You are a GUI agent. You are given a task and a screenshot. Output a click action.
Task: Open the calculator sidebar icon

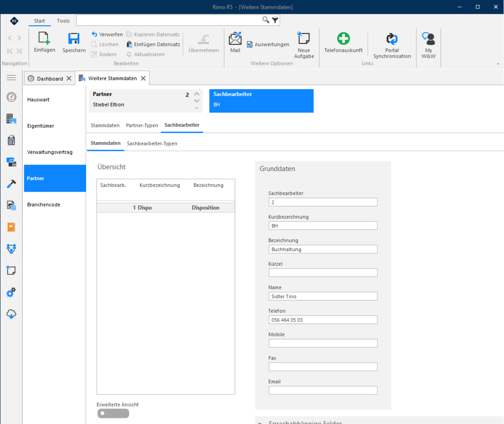point(12,140)
